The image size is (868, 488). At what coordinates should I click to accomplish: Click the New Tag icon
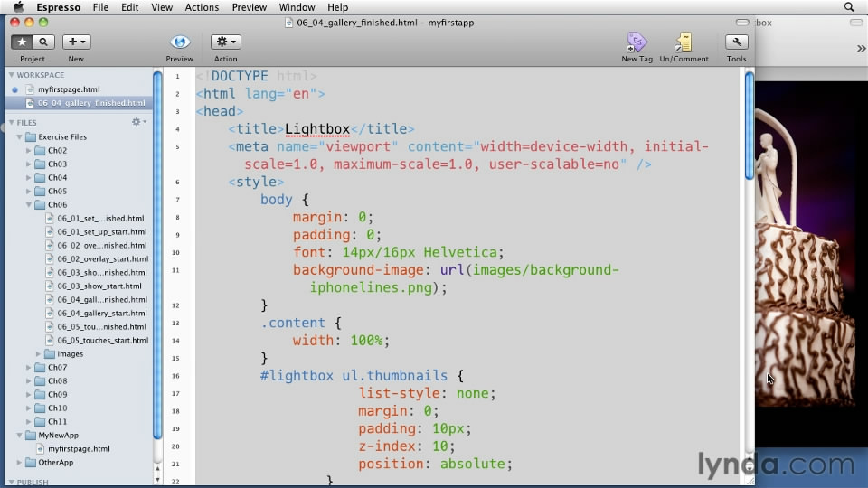coord(637,42)
